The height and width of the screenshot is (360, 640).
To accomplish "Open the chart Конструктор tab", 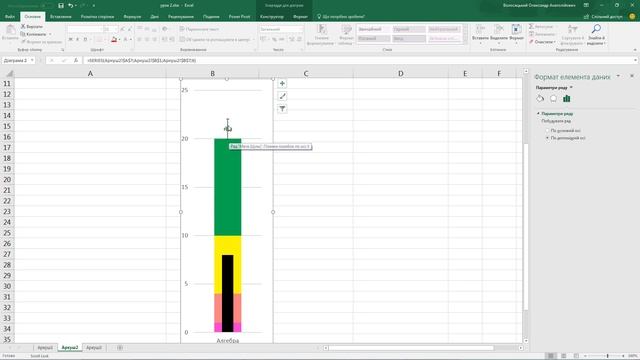I will (x=271, y=17).
